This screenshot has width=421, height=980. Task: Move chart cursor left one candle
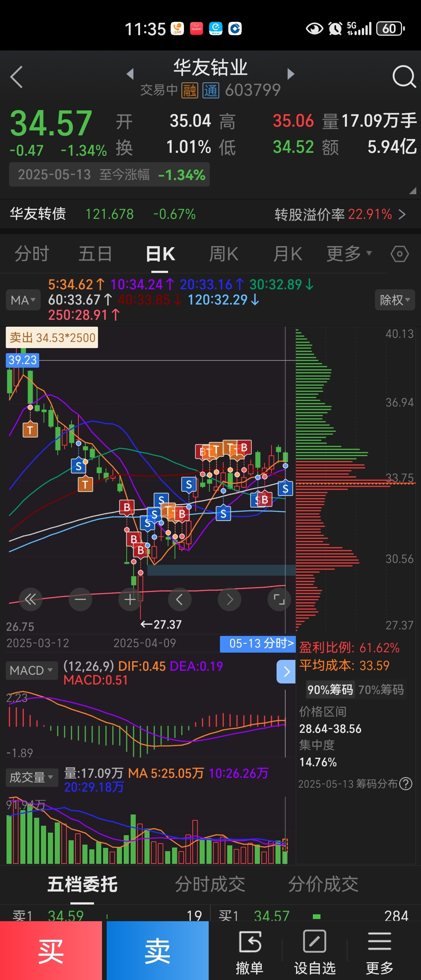click(180, 600)
